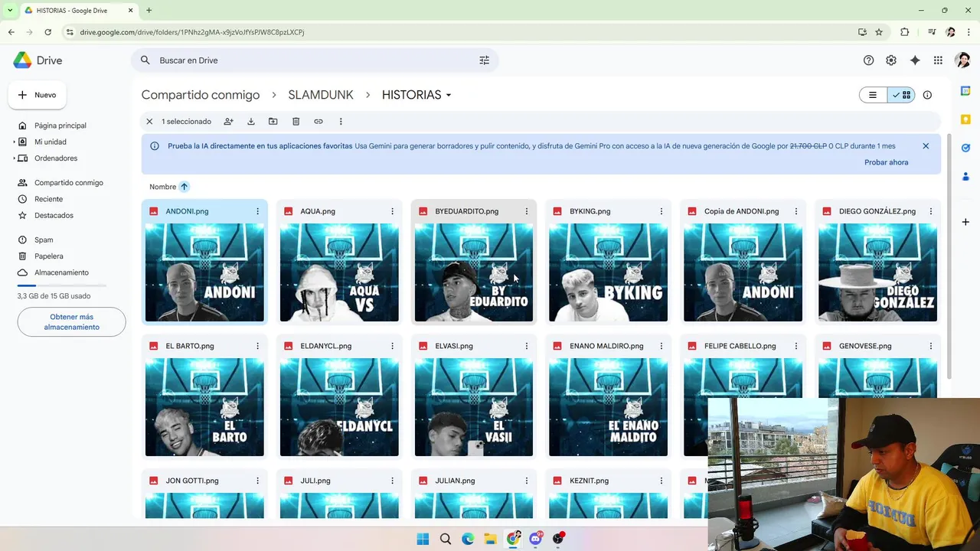Open more options for GENOVESE.png

point(930,346)
